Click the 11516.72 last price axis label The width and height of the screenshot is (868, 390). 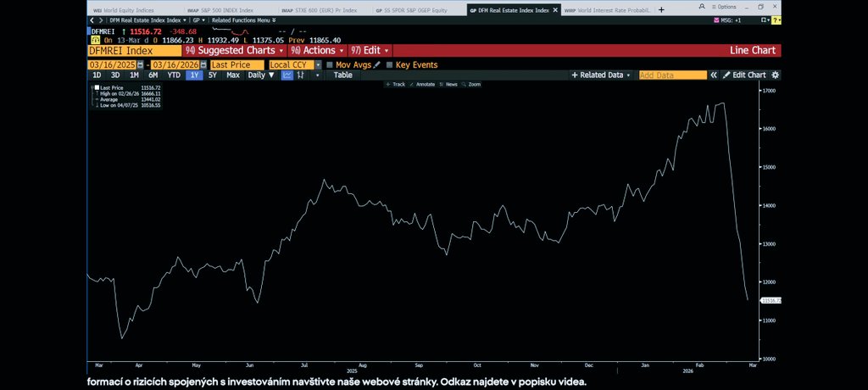(x=771, y=300)
